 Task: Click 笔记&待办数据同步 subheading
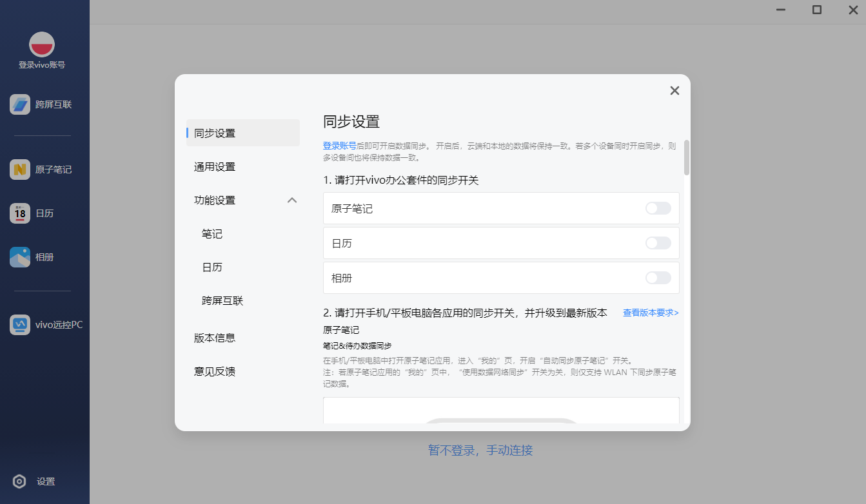[357, 345]
